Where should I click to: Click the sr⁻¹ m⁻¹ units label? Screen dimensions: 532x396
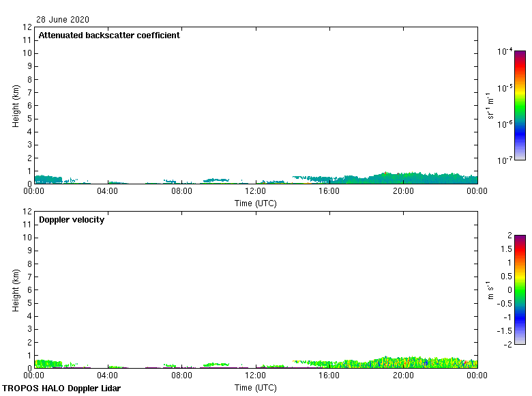coord(490,106)
